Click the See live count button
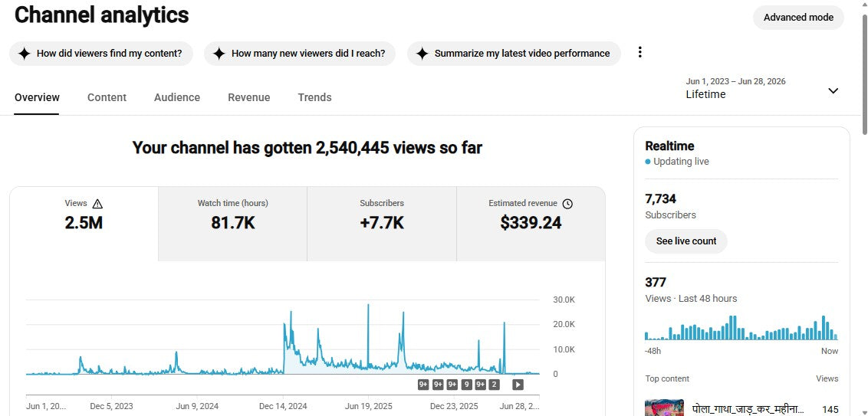The width and height of the screenshot is (868, 416). [686, 241]
